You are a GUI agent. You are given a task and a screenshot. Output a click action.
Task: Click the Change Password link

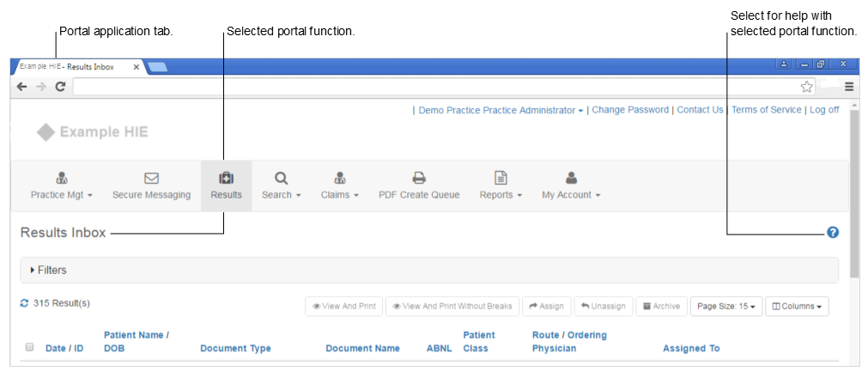(x=630, y=110)
